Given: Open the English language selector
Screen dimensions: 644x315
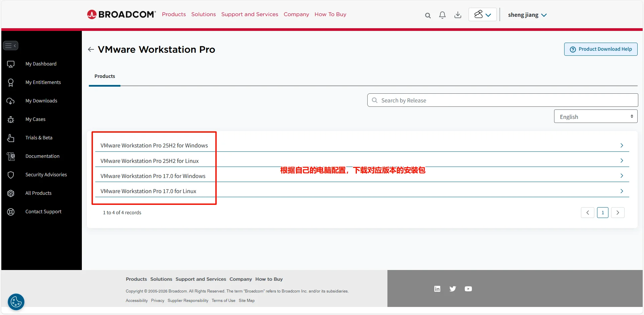Looking at the screenshot, I should coord(595,117).
